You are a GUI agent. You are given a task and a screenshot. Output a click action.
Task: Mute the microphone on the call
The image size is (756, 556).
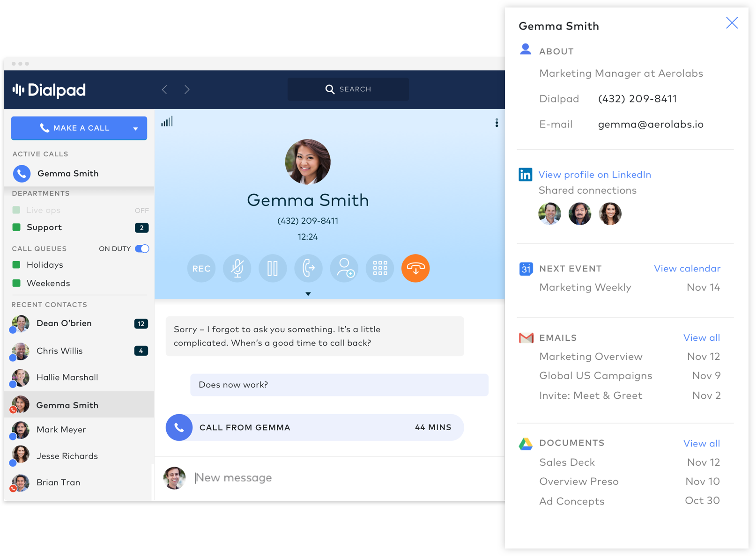point(237,268)
